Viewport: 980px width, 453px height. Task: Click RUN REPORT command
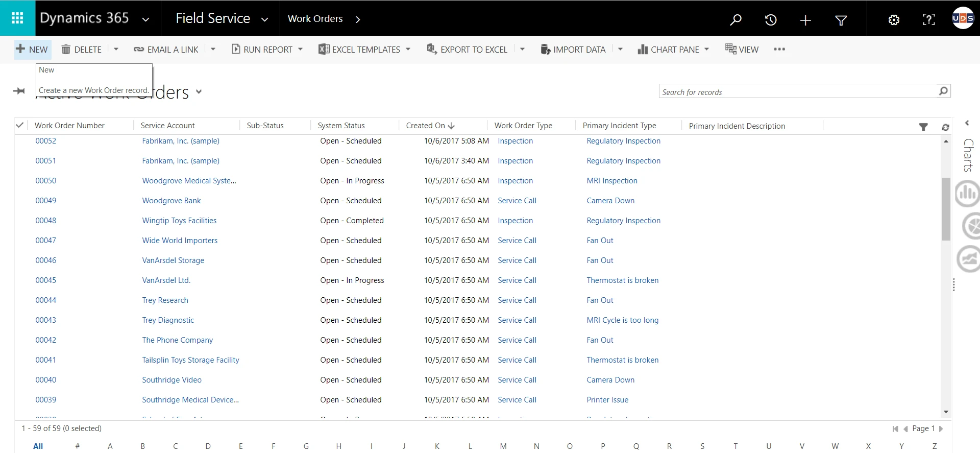point(262,50)
